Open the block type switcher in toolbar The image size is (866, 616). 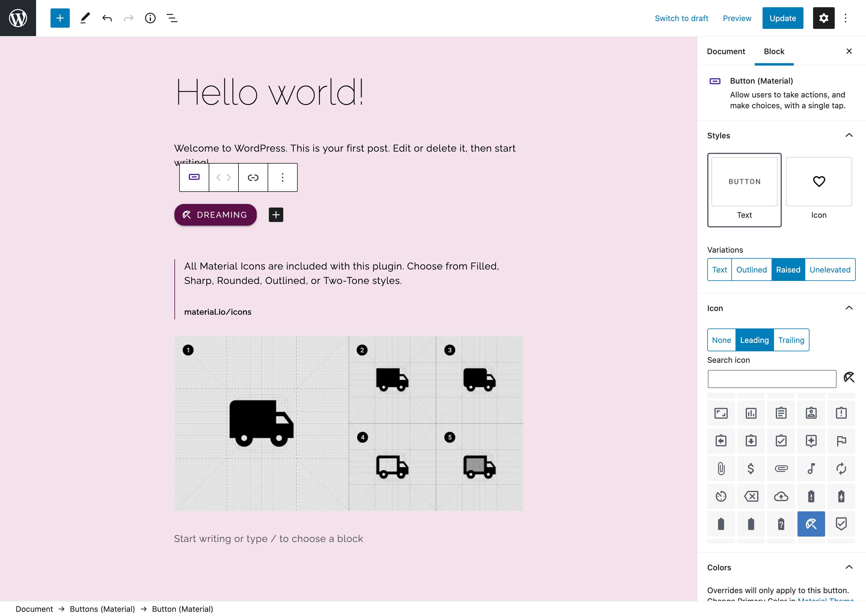[194, 177]
